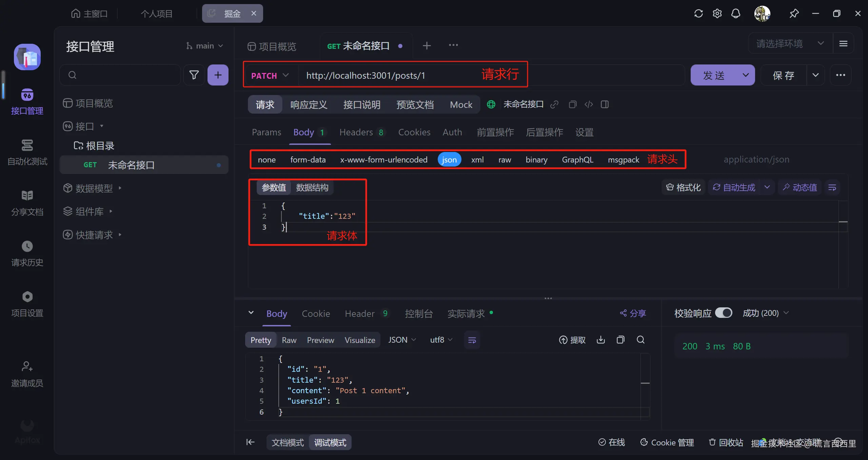Viewport: 868px width, 460px height.
Task: Click the 格式化 format button
Action: point(684,187)
